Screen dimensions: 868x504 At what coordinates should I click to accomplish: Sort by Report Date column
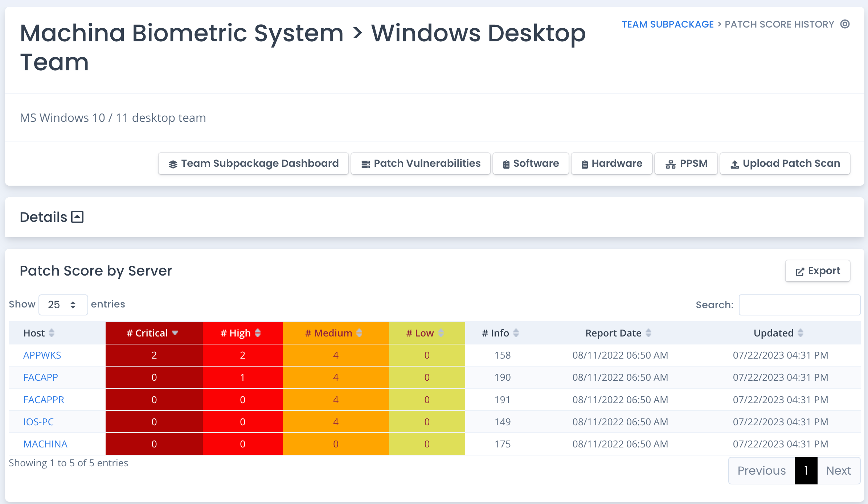click(620, 333)
